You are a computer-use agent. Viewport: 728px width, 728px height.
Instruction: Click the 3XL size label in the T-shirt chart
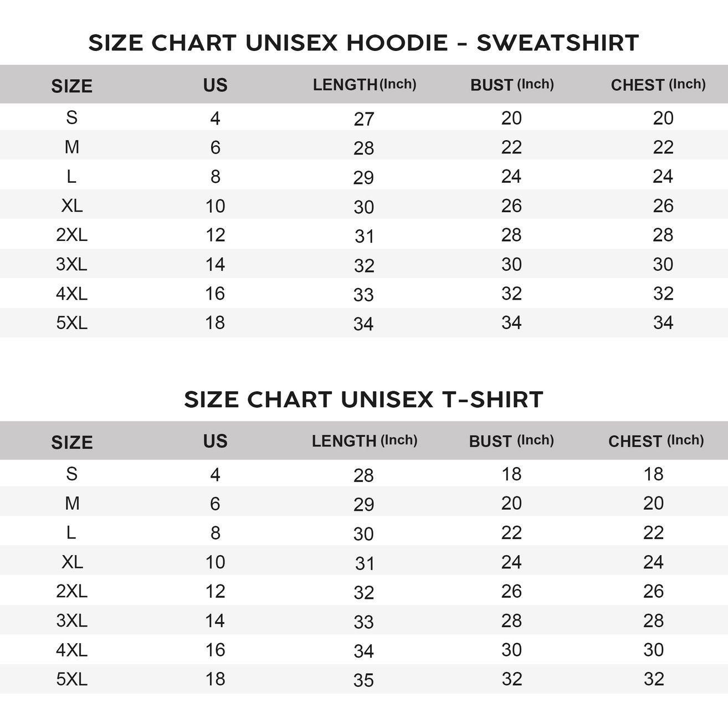coord(71,621)
